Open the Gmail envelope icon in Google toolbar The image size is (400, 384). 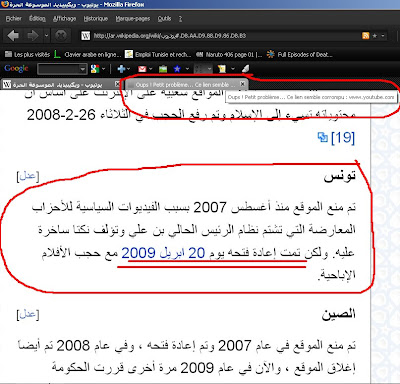(142, 69)
